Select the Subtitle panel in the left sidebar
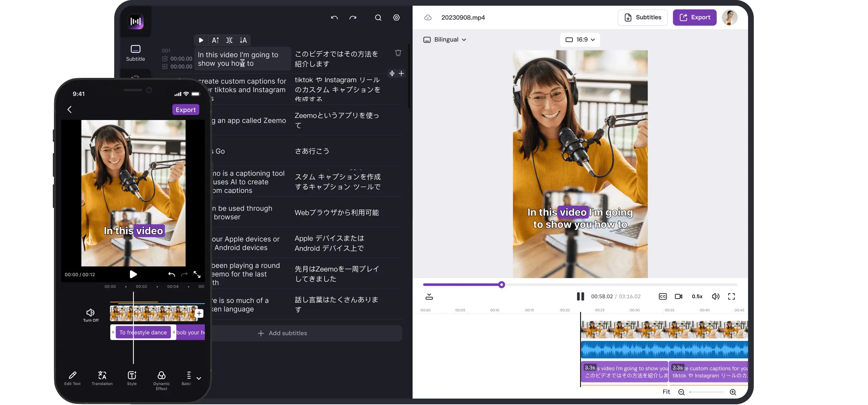This screenshot has height=405, width=868. click(136, 52)
